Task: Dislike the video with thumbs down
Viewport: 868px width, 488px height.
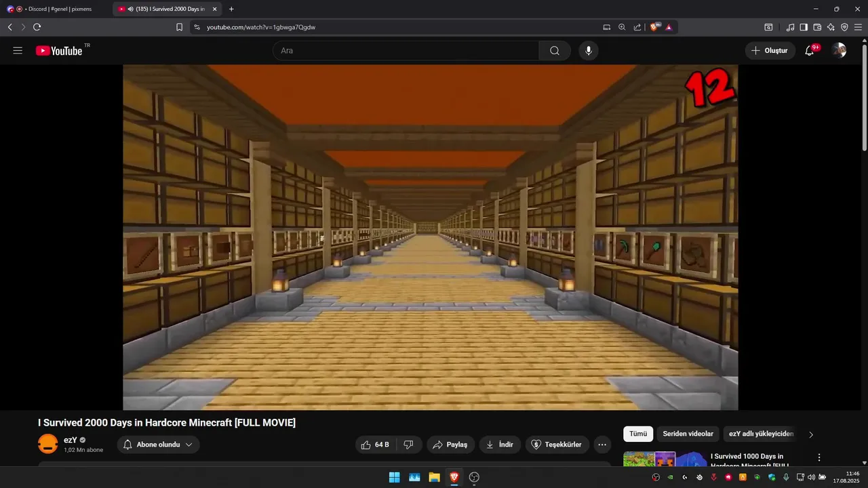Action: click(x=408, y=445)
